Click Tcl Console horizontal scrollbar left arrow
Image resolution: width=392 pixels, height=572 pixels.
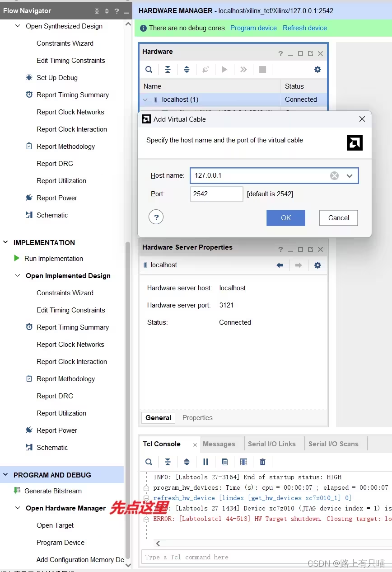[158, 544]
